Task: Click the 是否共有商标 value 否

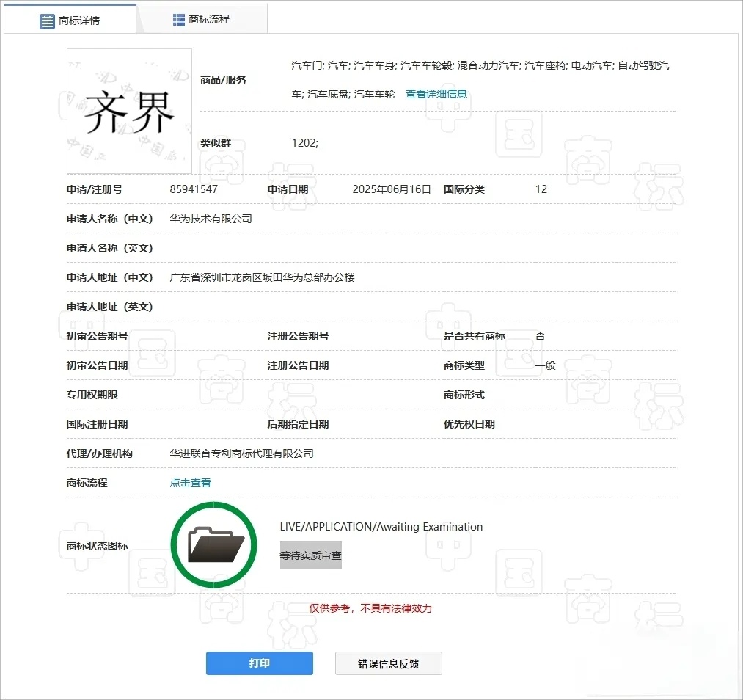Action: click(x=539, y=336)
